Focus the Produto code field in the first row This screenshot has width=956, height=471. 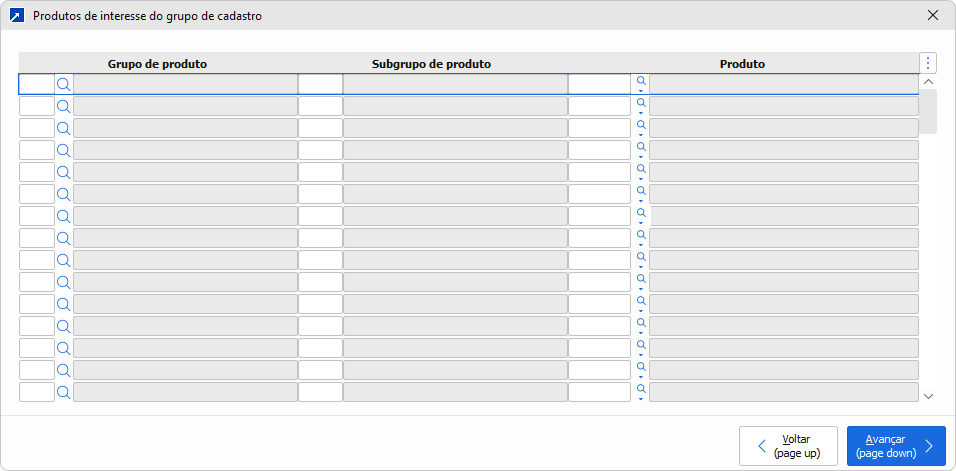tap(599, 84)
